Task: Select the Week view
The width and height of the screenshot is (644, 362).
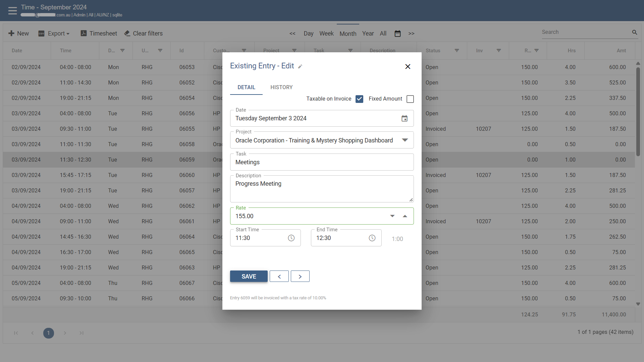Action: tap(326, 34)
